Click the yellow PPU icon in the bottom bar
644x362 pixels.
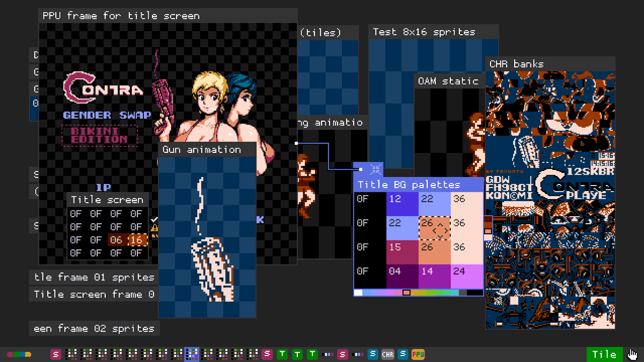tap(418, 354)
